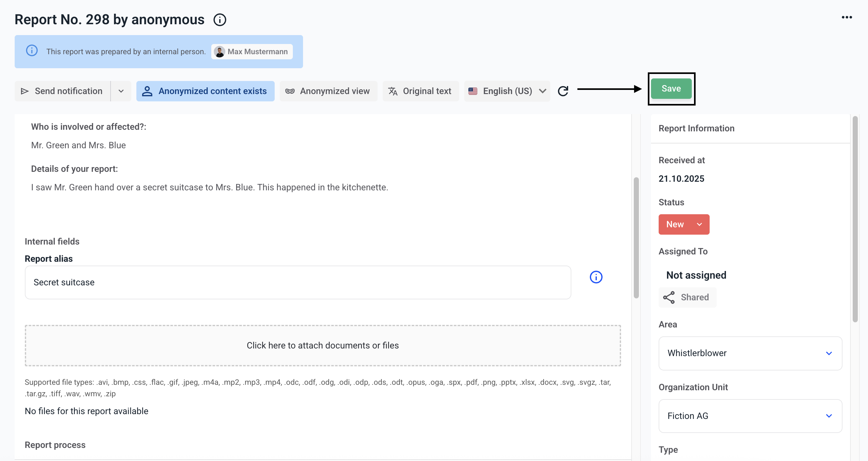868x461 pixels.
Task: Click the info icon beside report title
Action: 220,20
